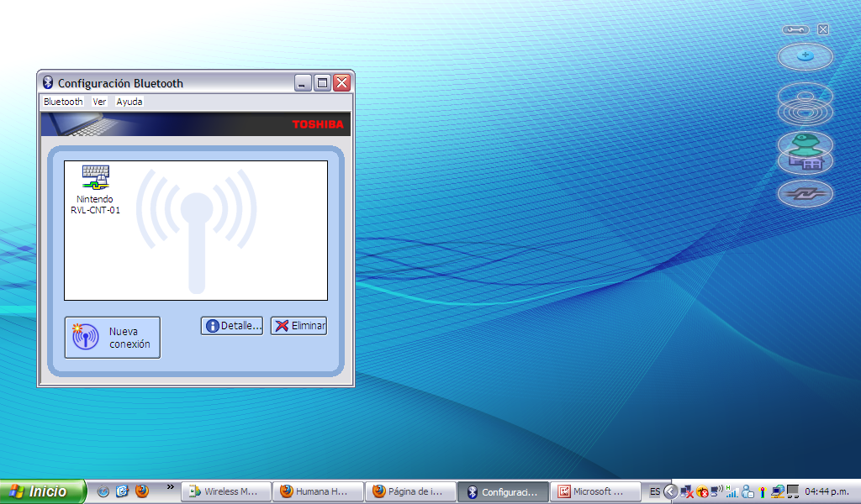
Task: Click the blue plus disc on widget
Action: [x=805, y=56]
